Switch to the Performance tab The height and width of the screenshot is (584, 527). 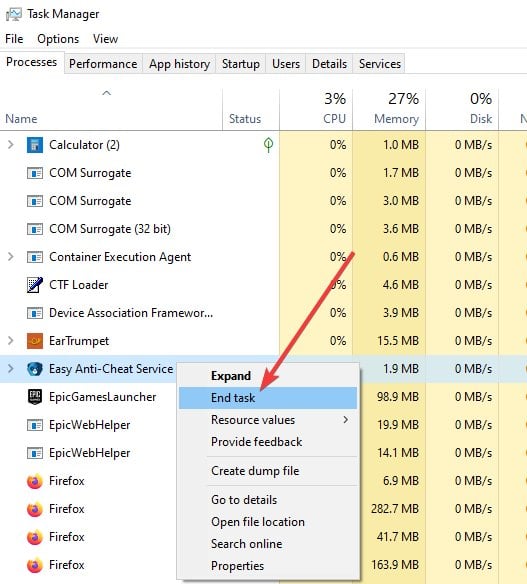[103, 64]
